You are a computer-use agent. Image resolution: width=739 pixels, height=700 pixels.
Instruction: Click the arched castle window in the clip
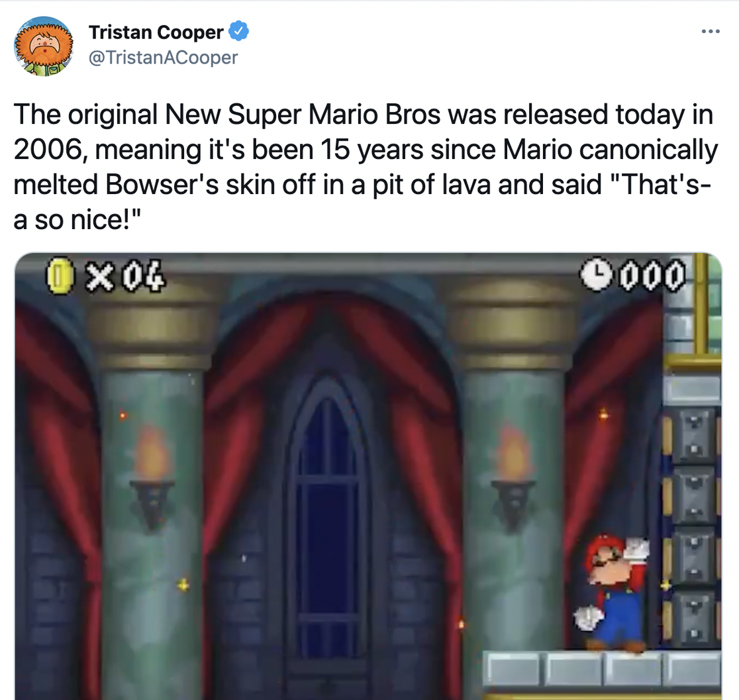point(328,517)
